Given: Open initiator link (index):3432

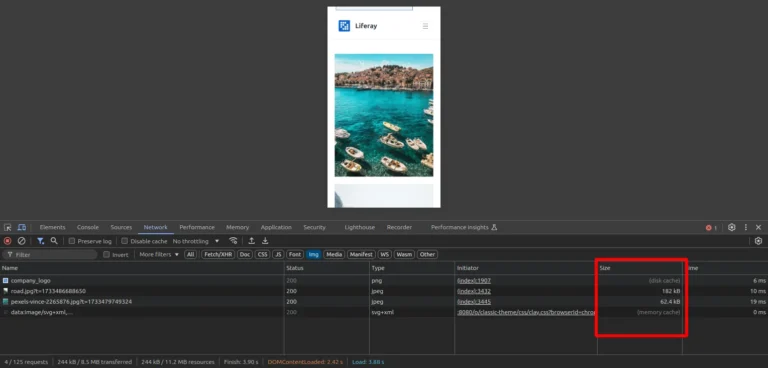Looking at the screenshot, I should (474, 291).
